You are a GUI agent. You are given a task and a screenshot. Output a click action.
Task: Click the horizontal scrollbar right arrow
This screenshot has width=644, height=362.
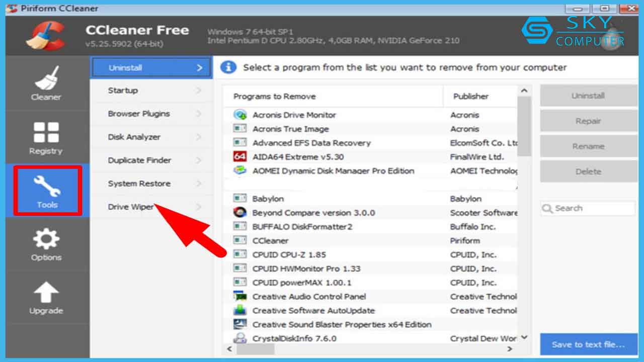click(510, 348)
